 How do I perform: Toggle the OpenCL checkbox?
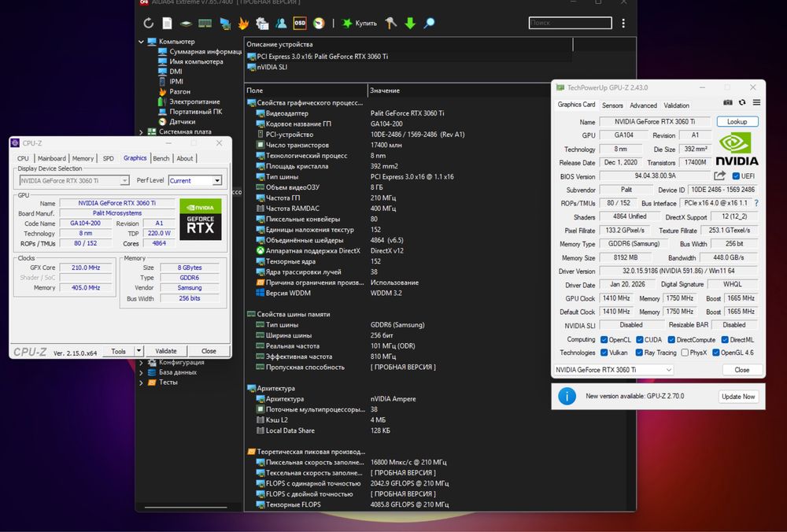[x=604, y=340]
